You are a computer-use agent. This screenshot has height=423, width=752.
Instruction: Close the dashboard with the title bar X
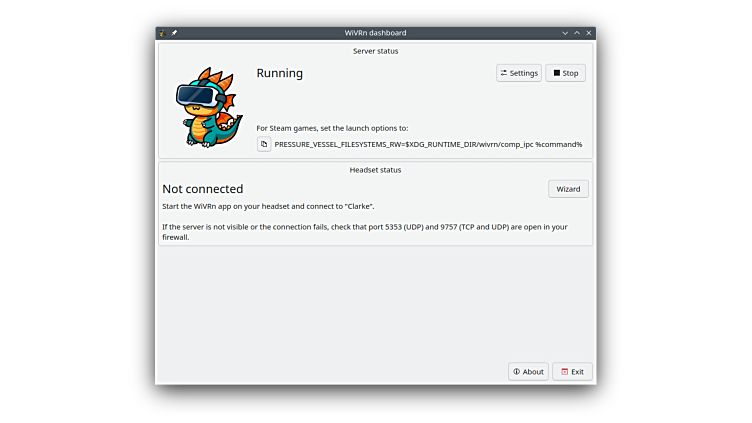(x=589, y=33)
